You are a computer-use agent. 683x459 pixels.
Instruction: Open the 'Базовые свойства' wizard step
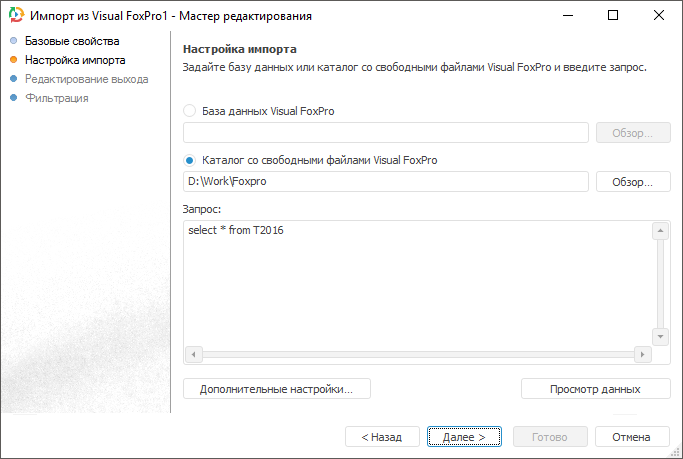click(72, 41)
